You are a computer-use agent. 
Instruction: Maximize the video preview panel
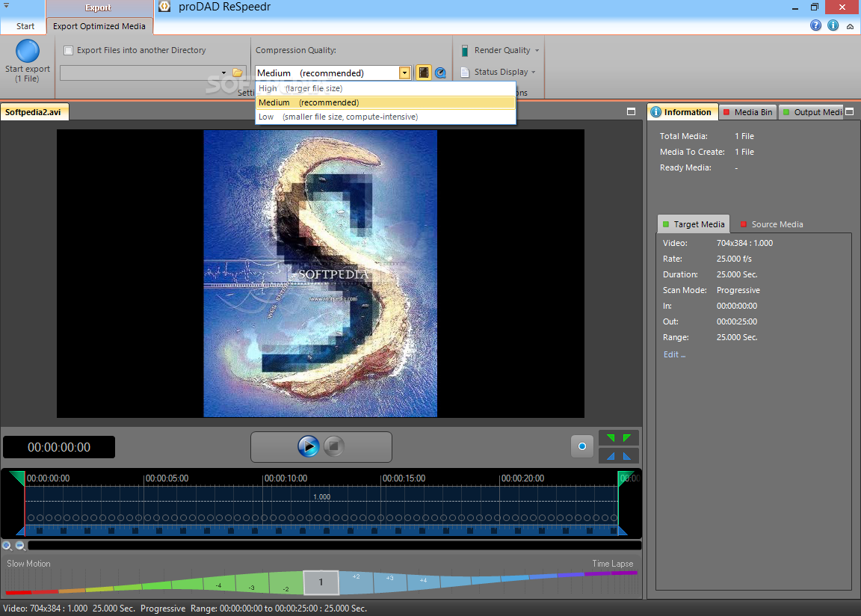pyautogui.click(x=631, y=111)
